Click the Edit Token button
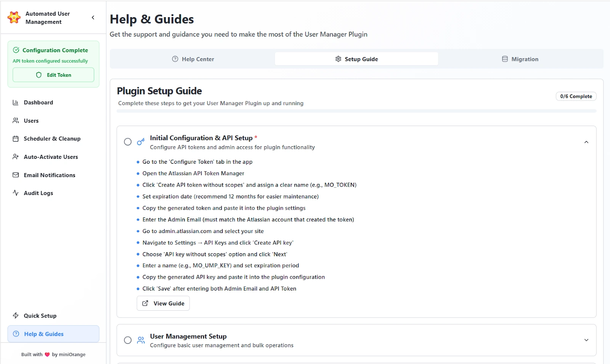 pyautogui.click(x=53, y=75)
